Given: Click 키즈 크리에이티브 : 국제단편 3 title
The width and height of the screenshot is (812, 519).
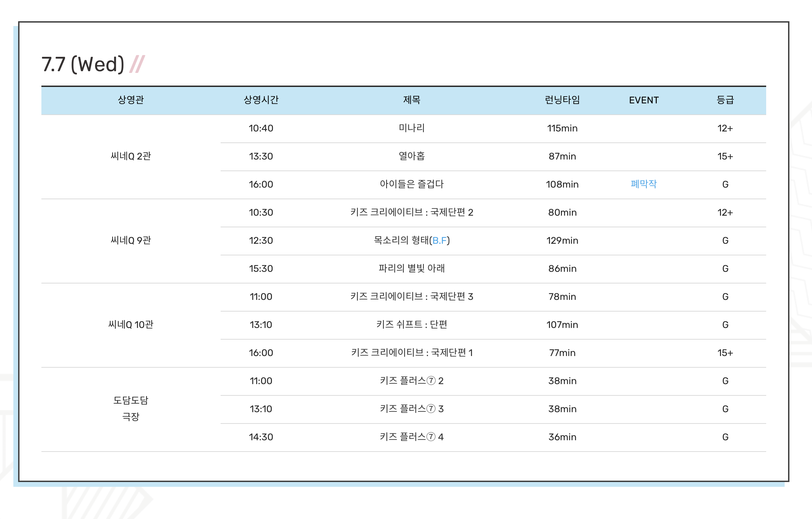Looking at the screenshot, I should (412, 296).
